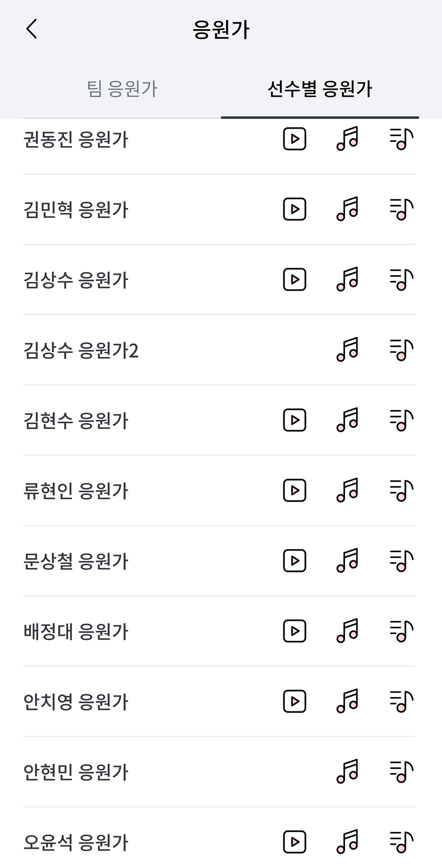The width and height of the screenshot is (442, 868).
Task: Select the 류현인 응원가 song title
Action: (x=76, y=491)
